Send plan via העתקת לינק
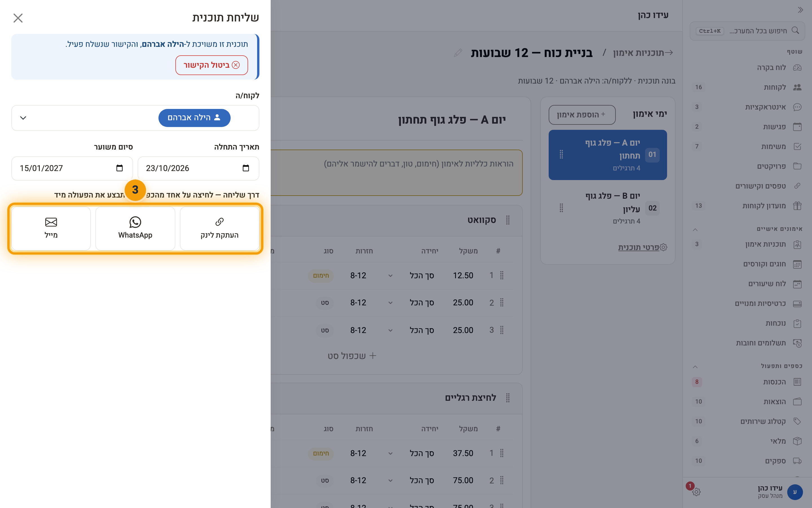 click(x=219, y=228)
